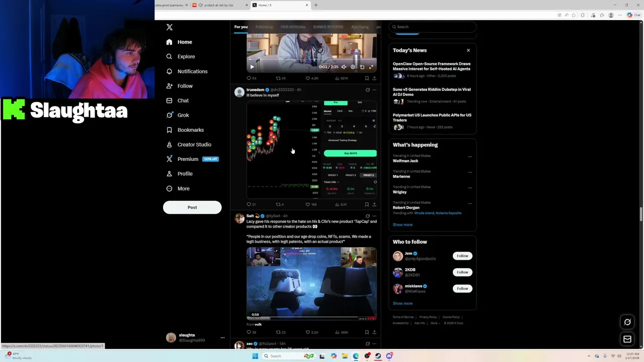Viewport: 644px width, 362px height.
Task: Bookmark the top video post
Action: point(367,78)
